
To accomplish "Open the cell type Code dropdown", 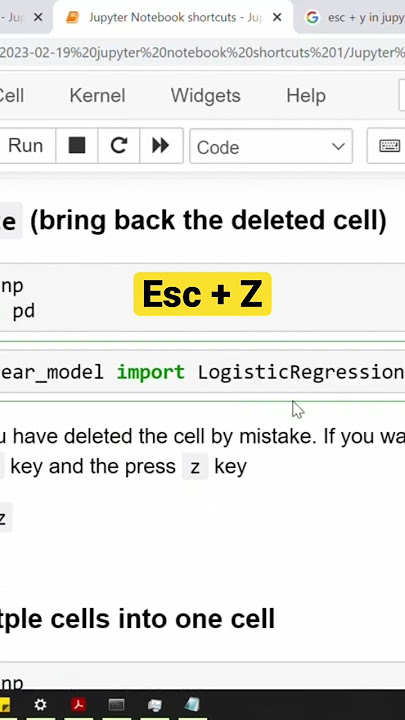I will 271,146.
